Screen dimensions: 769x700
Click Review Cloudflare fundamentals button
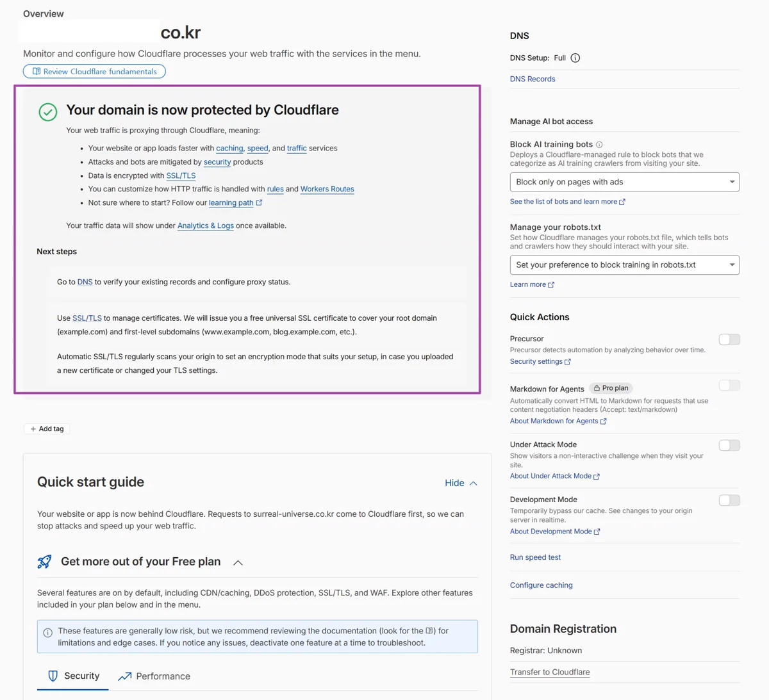tap(94, 71)
